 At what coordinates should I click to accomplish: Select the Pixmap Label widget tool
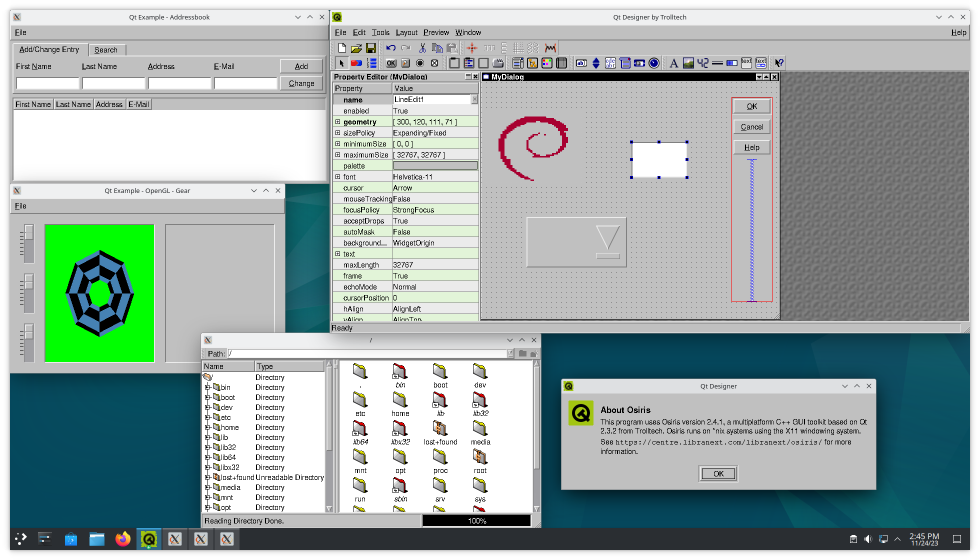pos(688,63)
